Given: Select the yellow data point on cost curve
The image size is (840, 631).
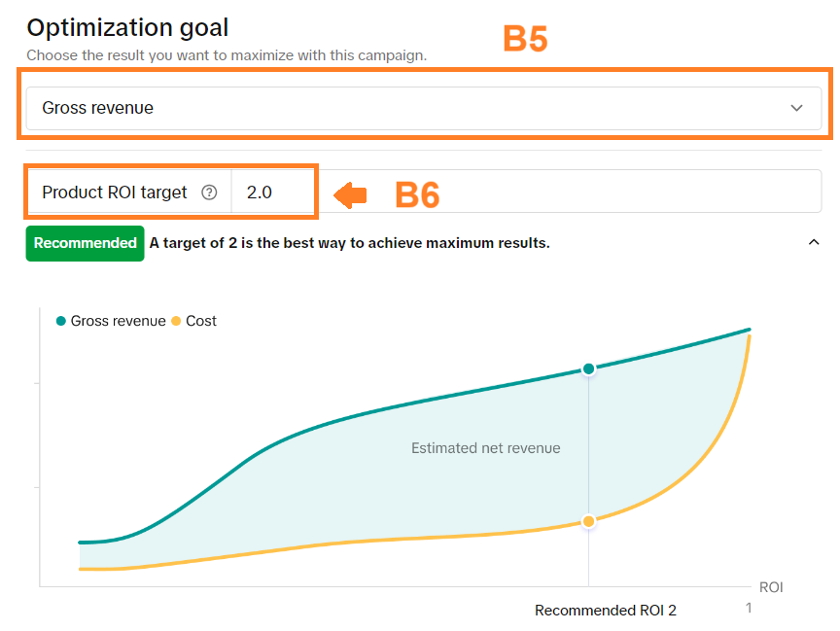Looking at the screenshot, I should tap(588, 522).
